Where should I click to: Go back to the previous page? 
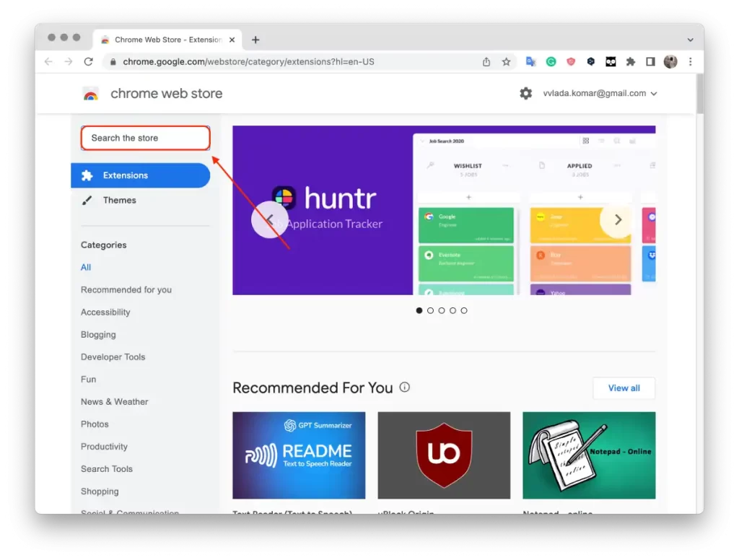[x=48, y=62]
